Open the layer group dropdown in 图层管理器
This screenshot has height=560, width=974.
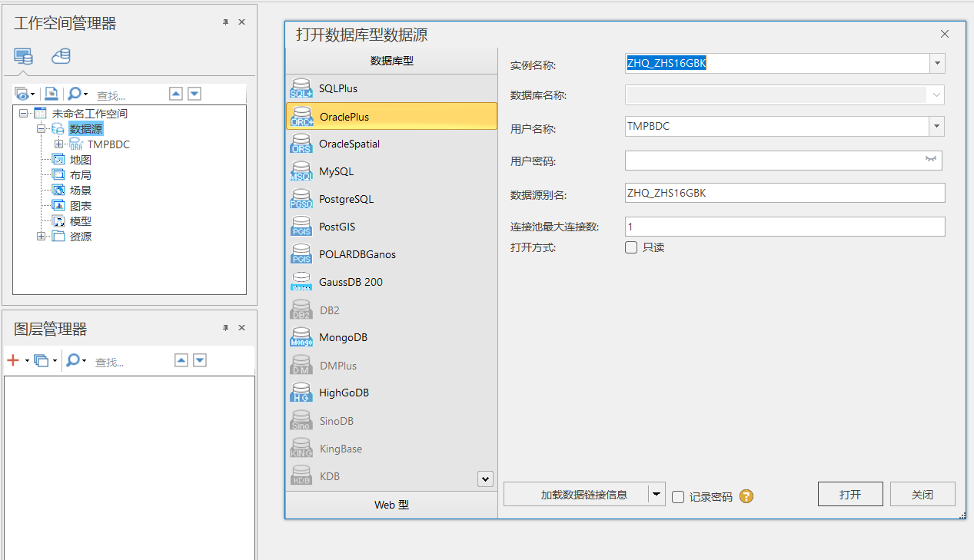pyautogui.click(x=55, y=361)
